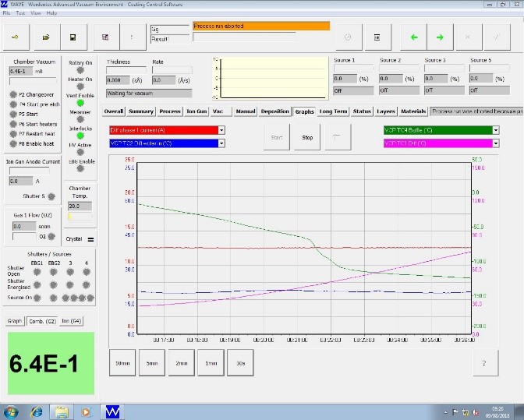524x420 pixels.
Task: Expand the red Dif phase 1 current dropdown
Action: 221,130
